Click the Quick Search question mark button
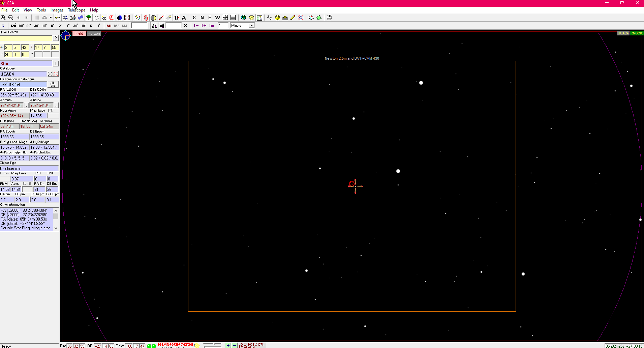Image resolution: width=644 pixels, height=348 pixels. [x=56, y=38]
